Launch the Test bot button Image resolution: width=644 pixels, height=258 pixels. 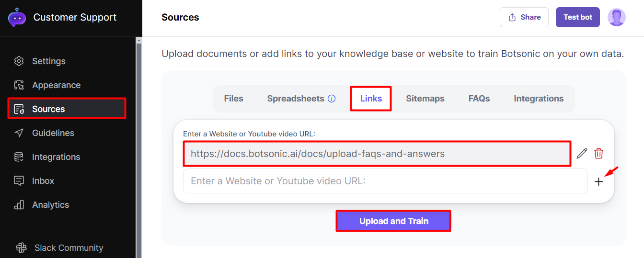(x=577, y=17)
